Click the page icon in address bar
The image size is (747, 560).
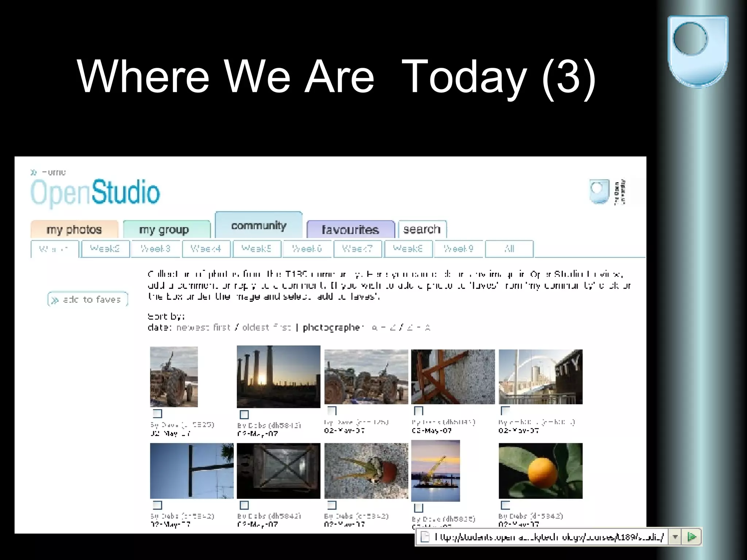point(425,537)
